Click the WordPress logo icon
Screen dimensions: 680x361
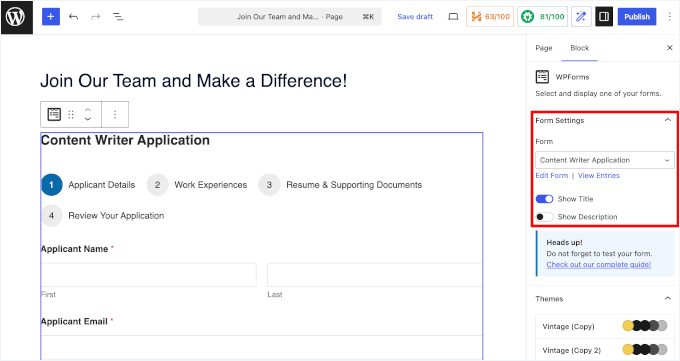[16, 17]
